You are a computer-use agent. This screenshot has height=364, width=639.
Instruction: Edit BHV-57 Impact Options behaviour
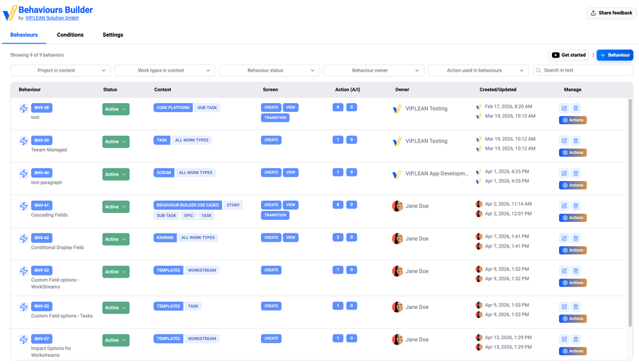tap(564, 339)
